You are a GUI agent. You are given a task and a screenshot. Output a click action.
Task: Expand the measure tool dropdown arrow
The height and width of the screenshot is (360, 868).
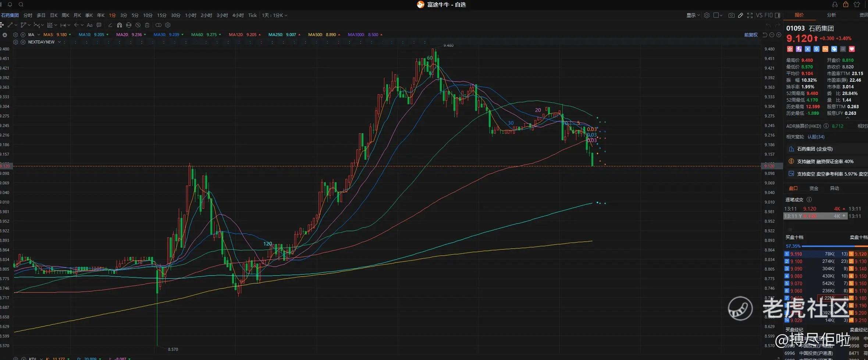[x=69, y=25]
